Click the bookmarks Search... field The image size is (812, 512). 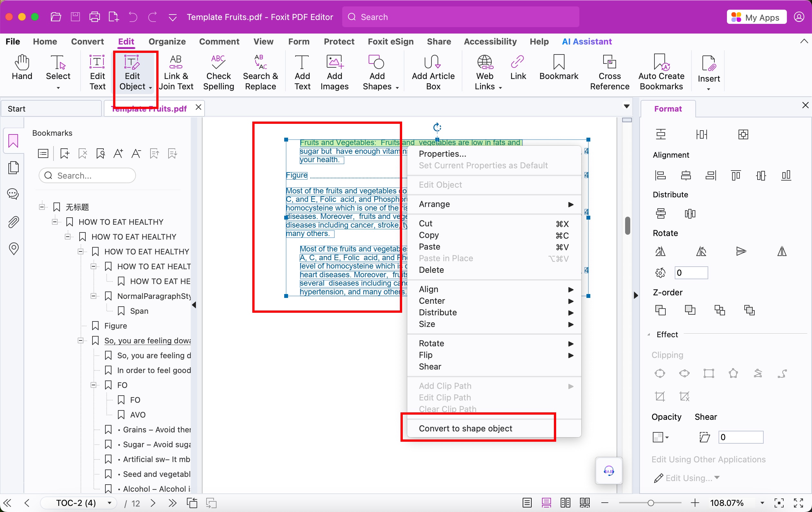87,175
